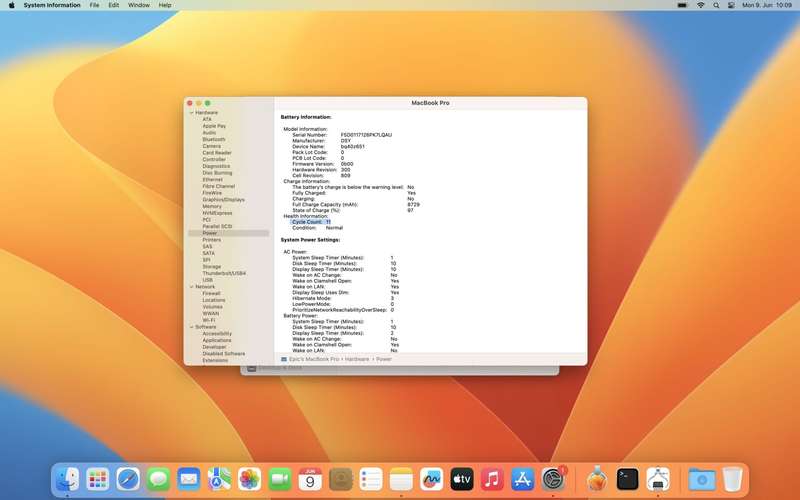Image resolution: width=800 pixels, height=500 pixels.
Task: Click System Information chip icon in dock
Action: click(x=658, y=480)
